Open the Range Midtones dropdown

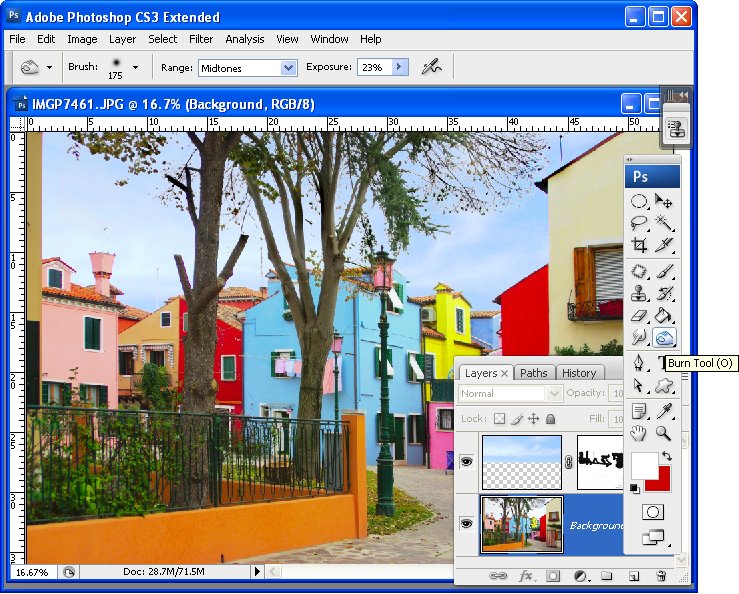point(288,68)
